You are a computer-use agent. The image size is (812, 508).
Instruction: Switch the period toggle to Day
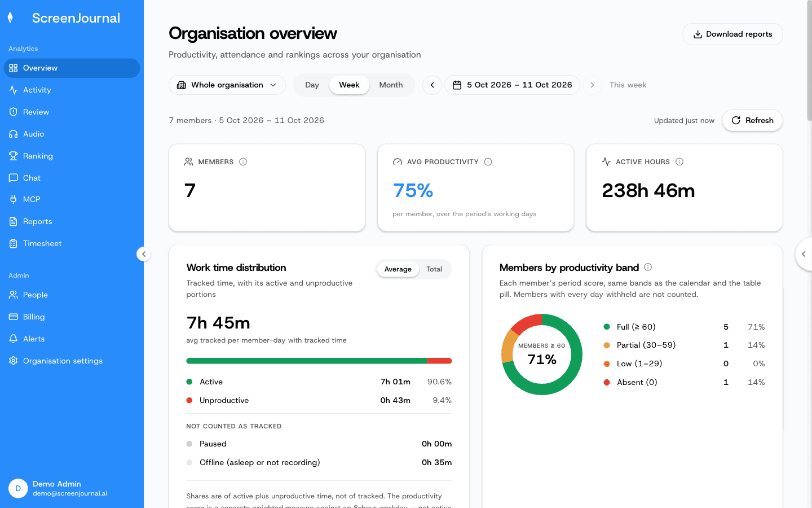[x=312, y=85]
